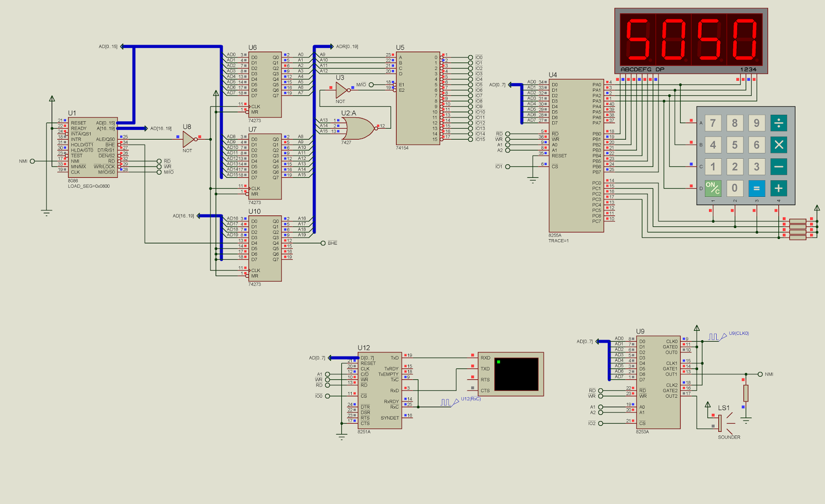Click the 74154 decoder U5
This screenshot has height=504, width=825.
(418, 98)
